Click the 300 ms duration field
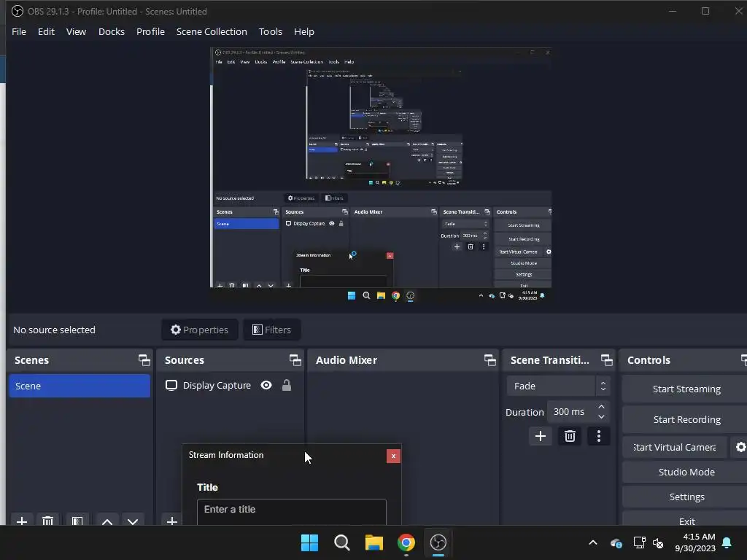Image resolution: width=747 pixels, height=560 pixels. (x=570, y=411)
